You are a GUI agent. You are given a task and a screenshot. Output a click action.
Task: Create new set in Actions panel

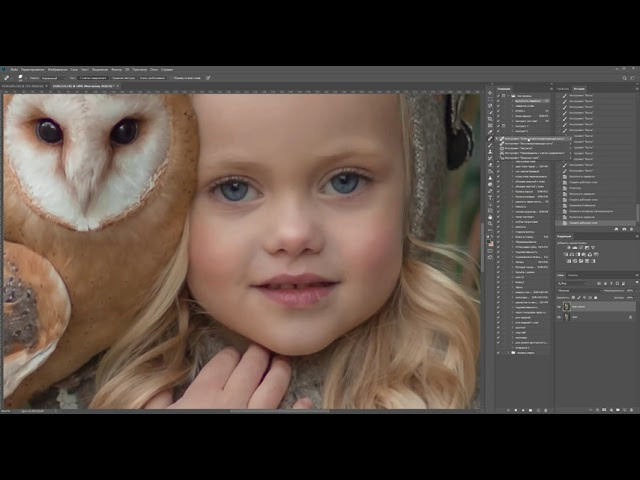(531, 410)
